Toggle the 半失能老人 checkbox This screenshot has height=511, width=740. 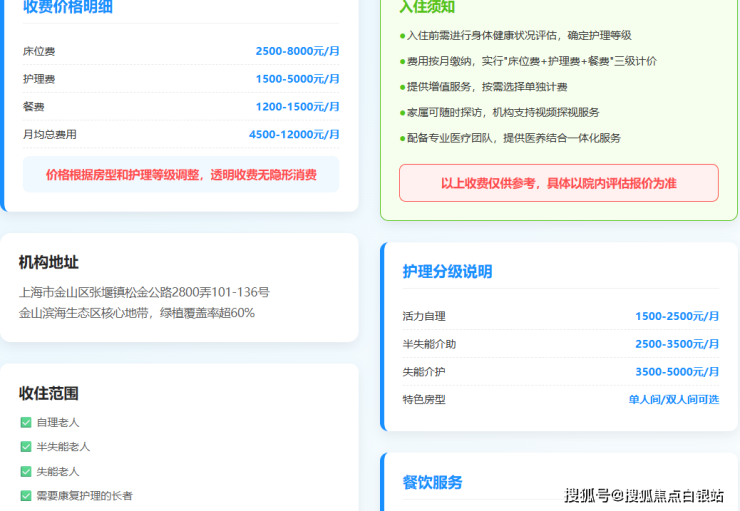click(x=26, y=446)
